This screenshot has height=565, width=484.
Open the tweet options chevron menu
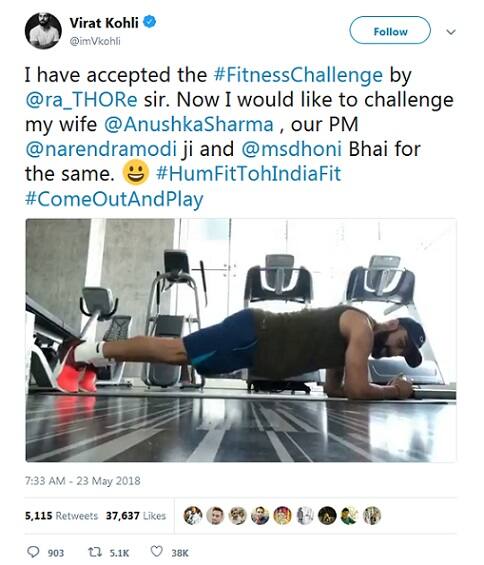point(451,32)
